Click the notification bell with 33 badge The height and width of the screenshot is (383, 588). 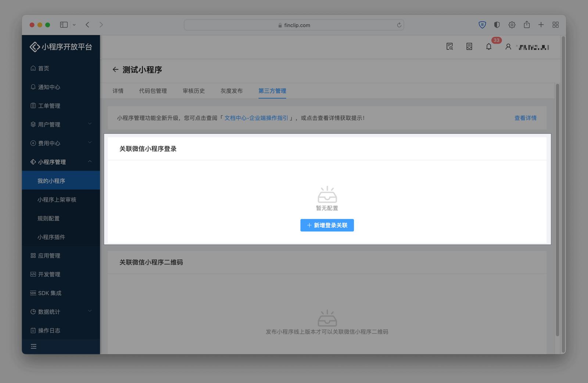(x=489, y=47)
